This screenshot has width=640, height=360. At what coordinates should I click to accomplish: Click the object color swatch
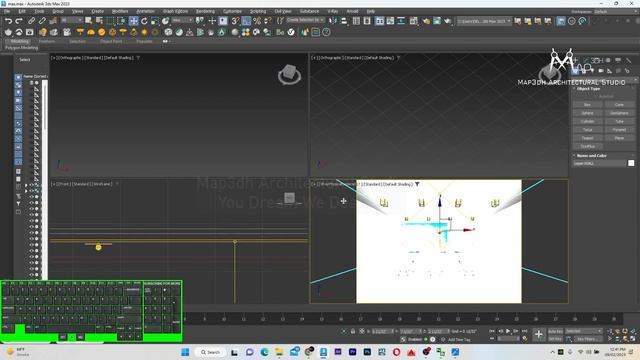click(x=631, y=163)
